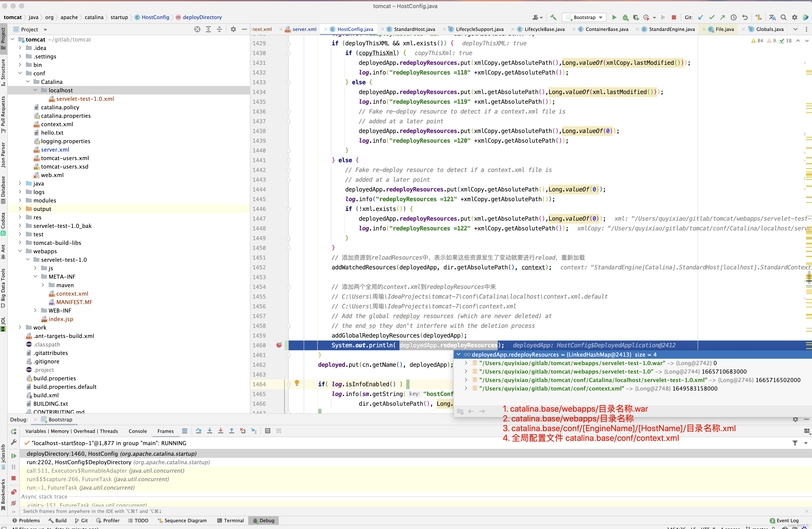The image size is (812, 529).
Task: Click the Expand All icon in the Project panel
Action: (x=208, y=29)
